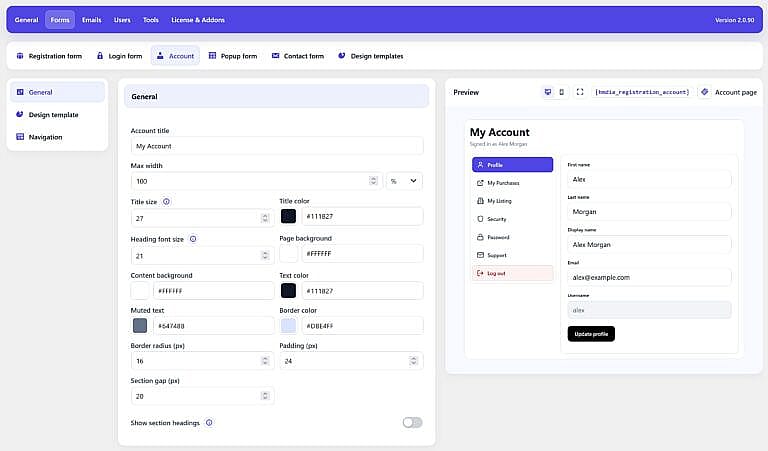Open Border color swatch picker

(x=288, y=326)
